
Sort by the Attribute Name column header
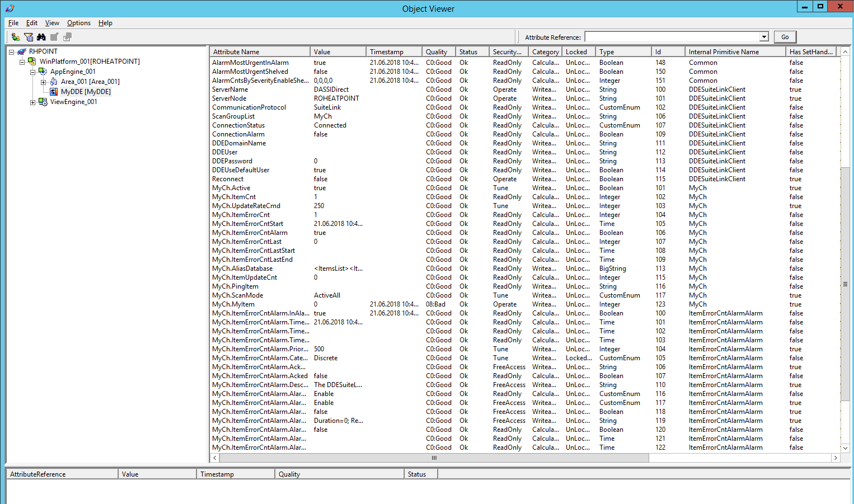click(x=260, y=52)
